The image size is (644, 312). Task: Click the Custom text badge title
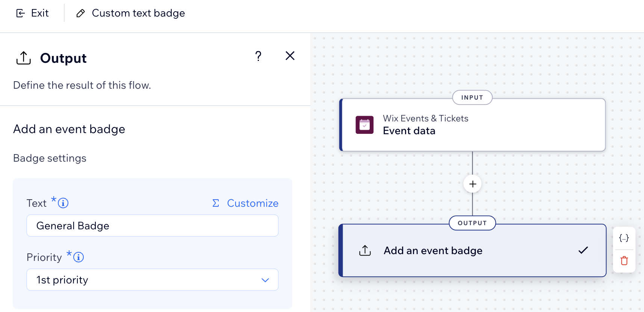(x=138, y=13)
